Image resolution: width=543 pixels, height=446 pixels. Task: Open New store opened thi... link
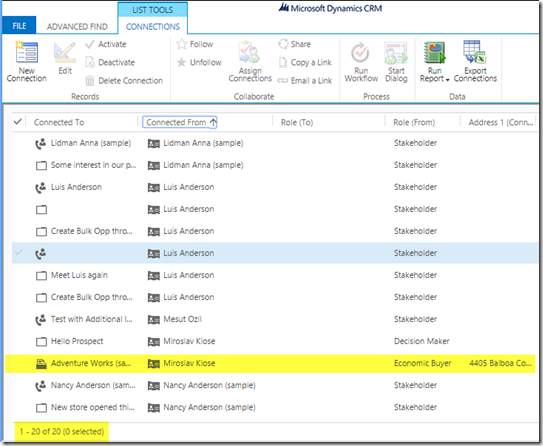(x=92, y=407)
